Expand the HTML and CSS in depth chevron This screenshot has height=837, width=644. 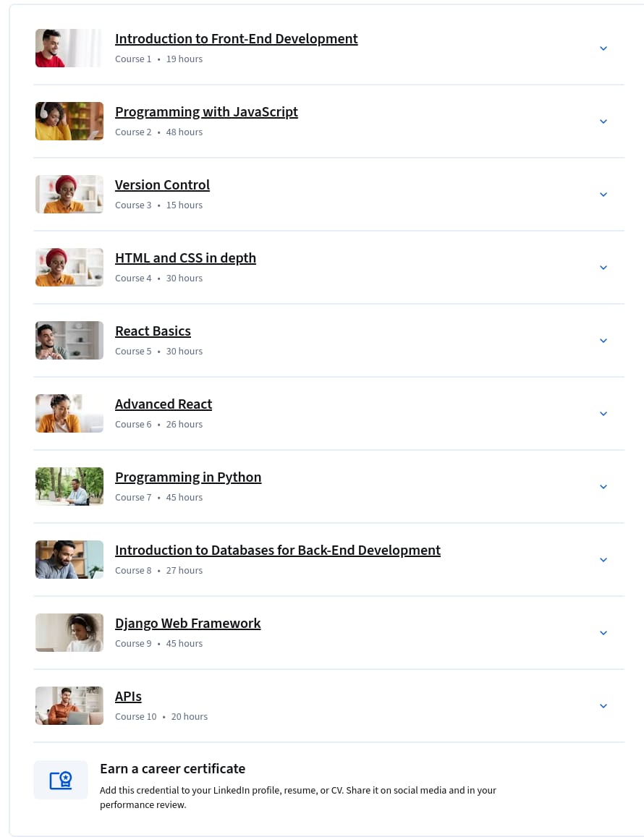coord(603,268)
